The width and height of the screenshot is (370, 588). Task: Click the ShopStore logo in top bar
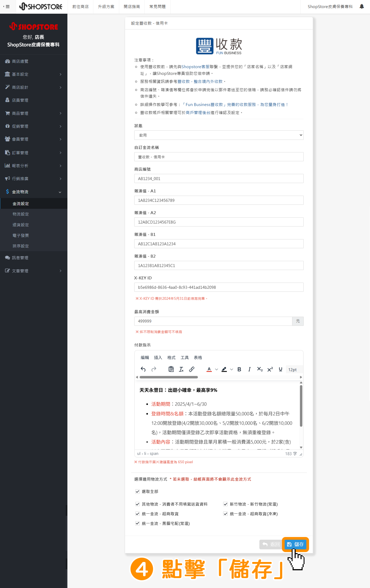tap(41, 6)
